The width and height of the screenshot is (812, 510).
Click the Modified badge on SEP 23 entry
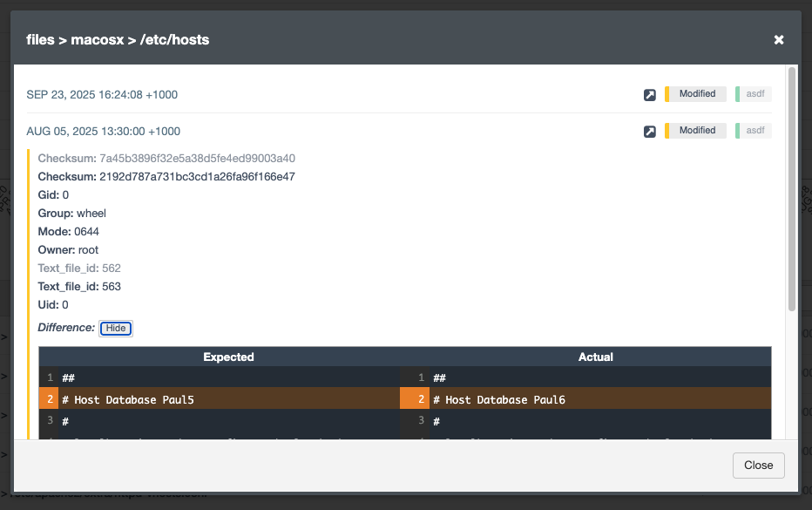click(696, 94)
